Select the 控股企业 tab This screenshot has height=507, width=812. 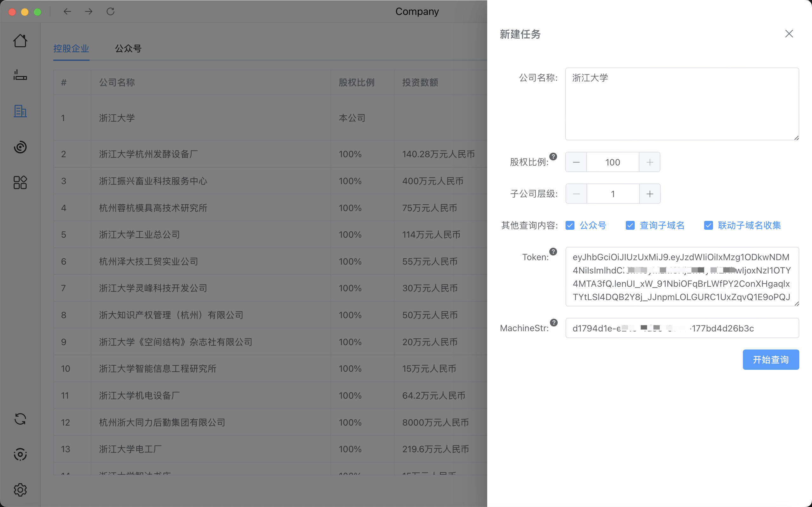click(71, 48)
